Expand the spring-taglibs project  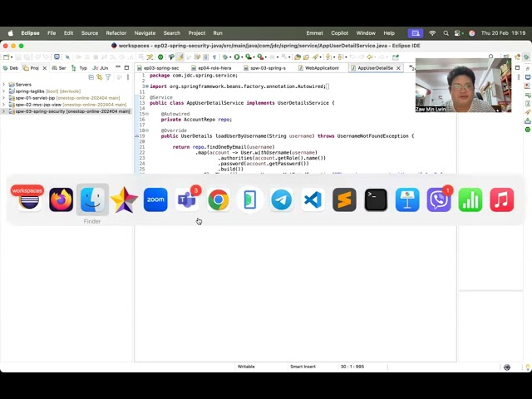(3, 91)
